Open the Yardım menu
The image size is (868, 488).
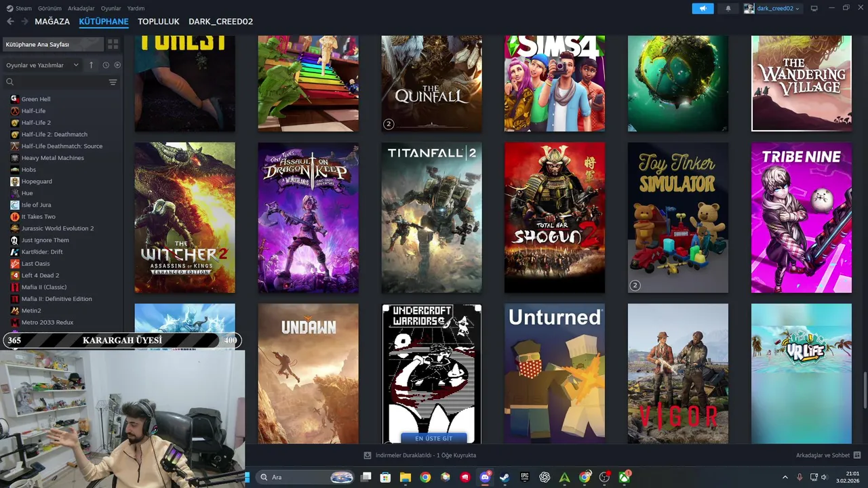point(136,8)
